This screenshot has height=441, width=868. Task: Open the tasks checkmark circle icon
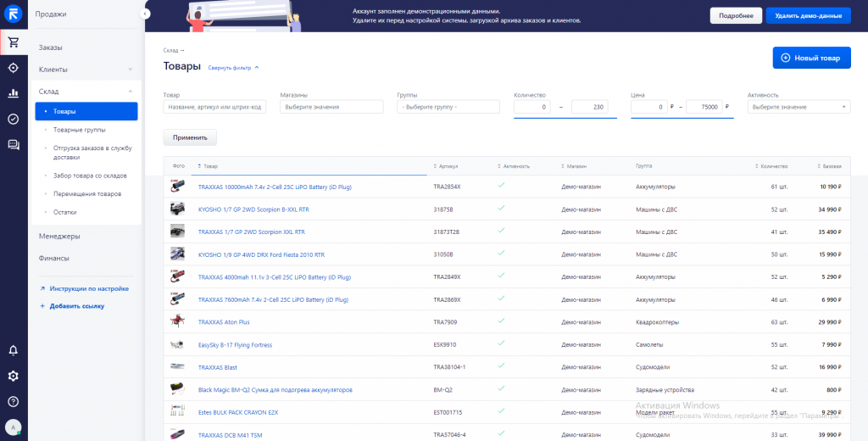[x=13, y=119]
